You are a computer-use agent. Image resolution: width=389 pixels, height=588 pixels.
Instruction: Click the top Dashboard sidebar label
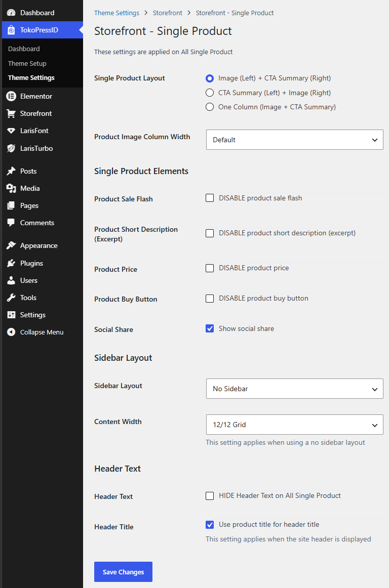[37, 13]
